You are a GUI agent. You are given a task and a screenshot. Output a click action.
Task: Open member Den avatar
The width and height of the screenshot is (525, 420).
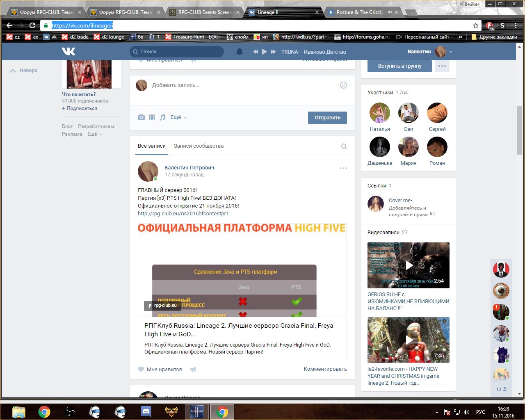pyautogui.click(x=409, y=113)
